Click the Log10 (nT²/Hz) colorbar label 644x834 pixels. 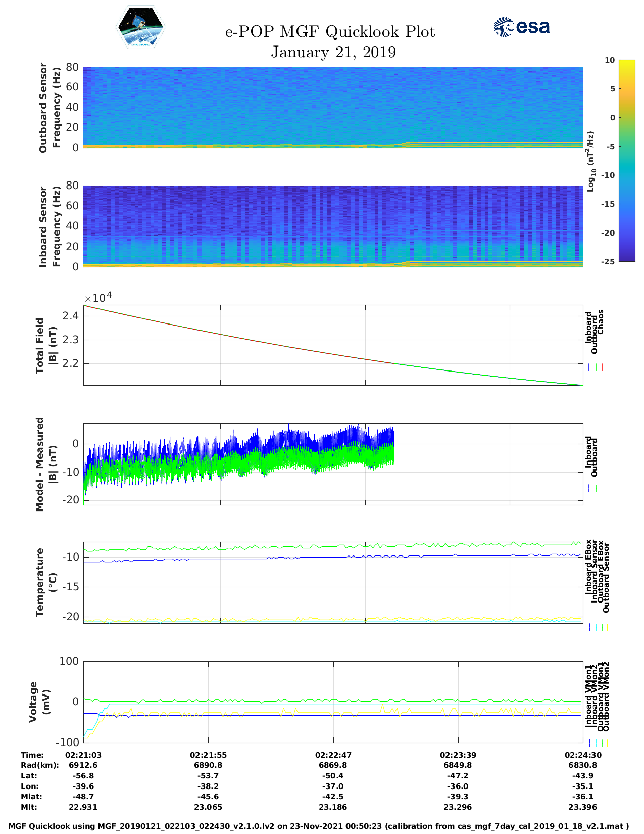[x=590, y=161]
